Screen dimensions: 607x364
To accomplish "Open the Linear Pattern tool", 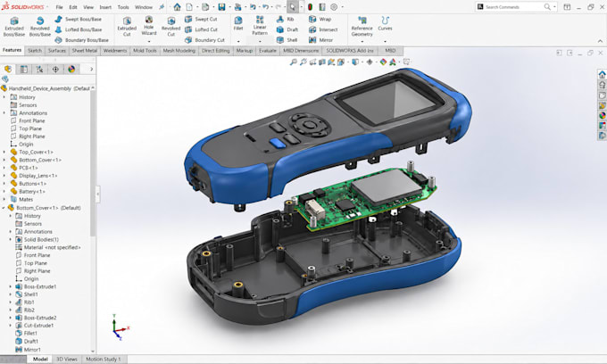I will [x=260, y=26].
